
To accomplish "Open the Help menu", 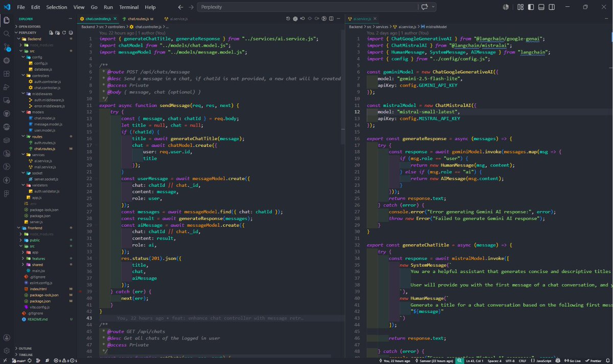I will pos(150,7).
